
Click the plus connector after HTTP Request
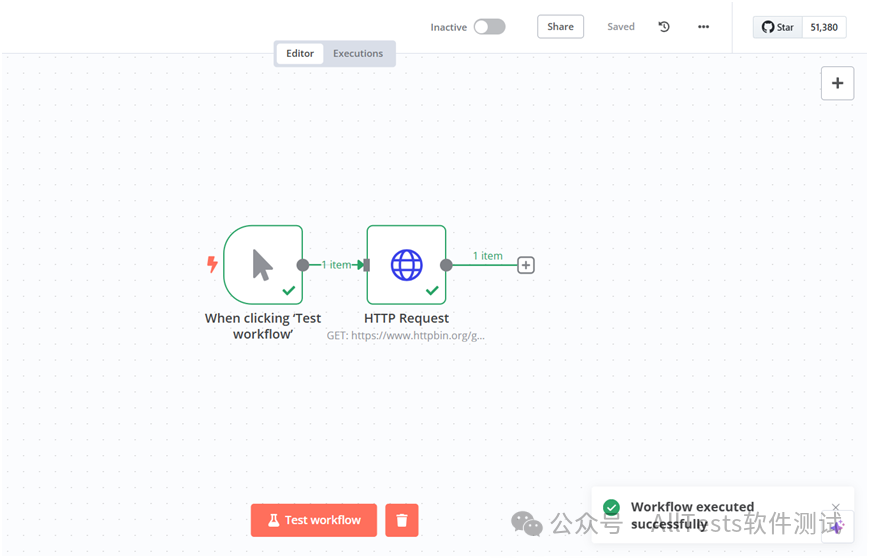526,265
